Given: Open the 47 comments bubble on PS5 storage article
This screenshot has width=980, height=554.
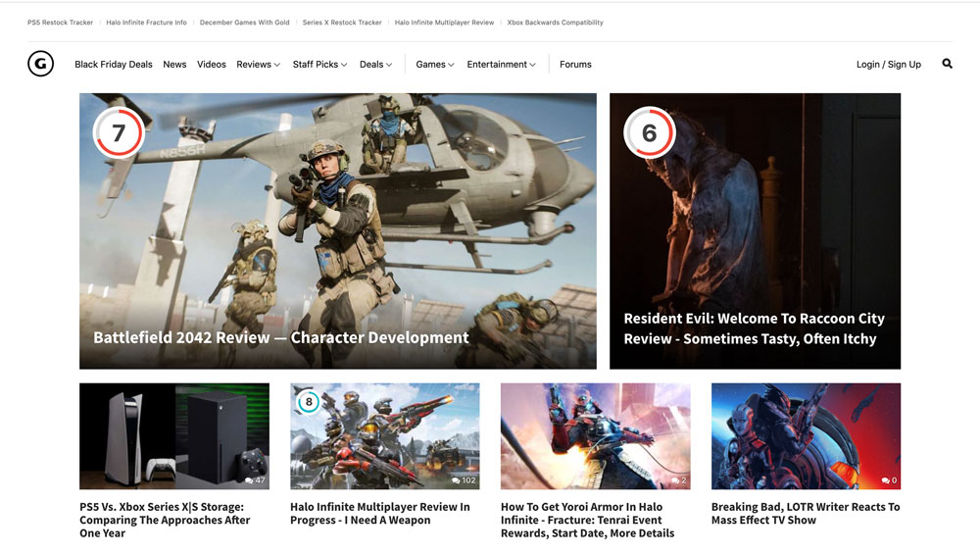Looking at the screenshot, I should click(255, 480).
